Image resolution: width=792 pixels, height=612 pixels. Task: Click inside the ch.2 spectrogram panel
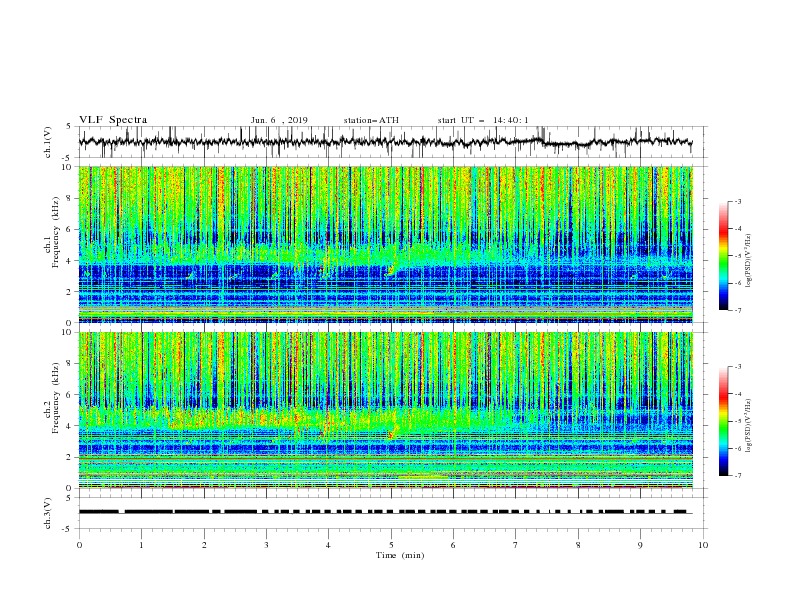(386, 410)
